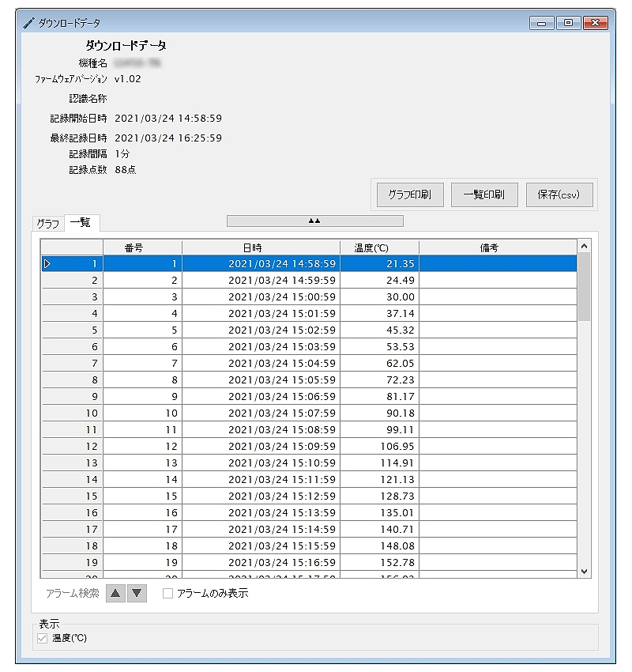
Task: Click the alarm search down arrow
Action: tap(137, 593)
